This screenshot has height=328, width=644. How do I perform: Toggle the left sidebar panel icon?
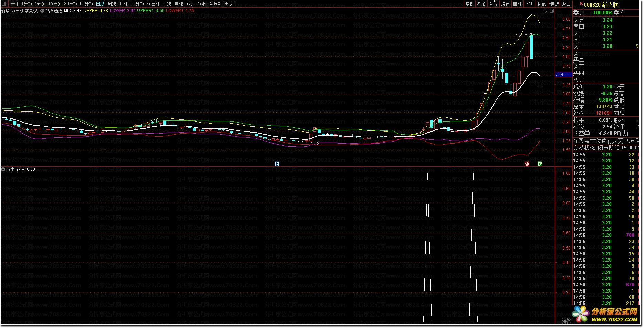(4, 4)
